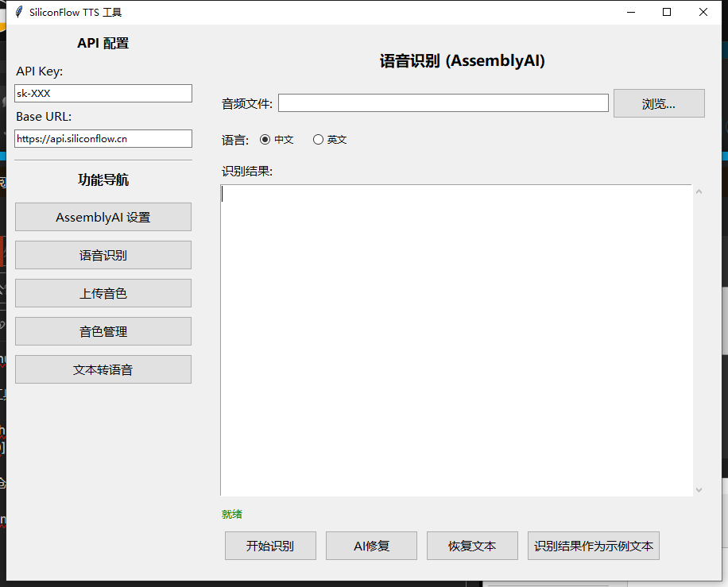The height and width of the screenshot is (587, 728).
Task: Click the API 配置 heading
Action: [103, 43]
